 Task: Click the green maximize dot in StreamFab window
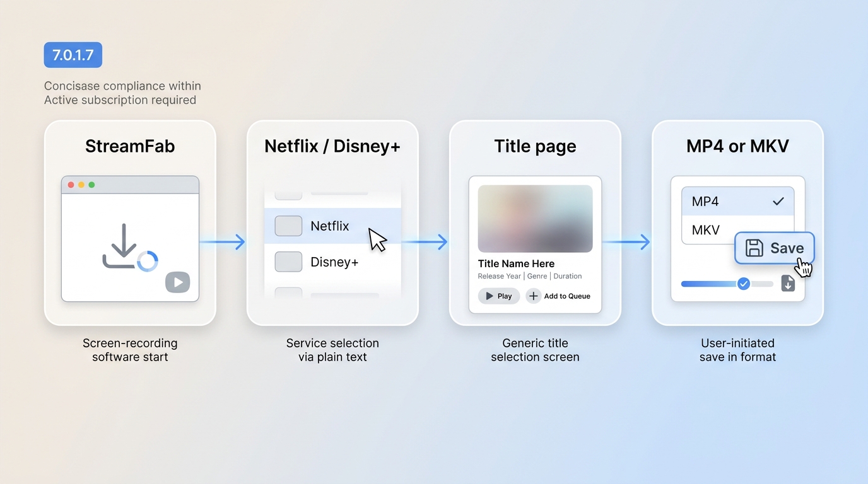tap(91, 185)
